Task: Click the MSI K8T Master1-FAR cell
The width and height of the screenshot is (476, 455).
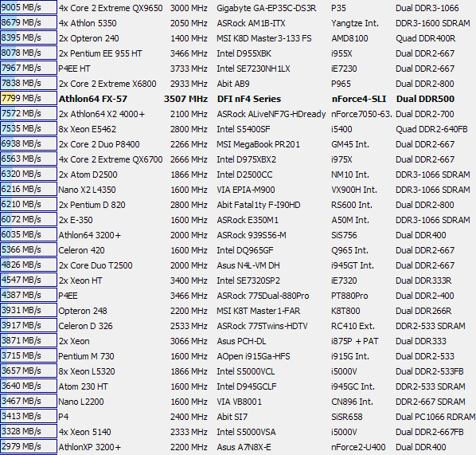Action: pos(259,312)
